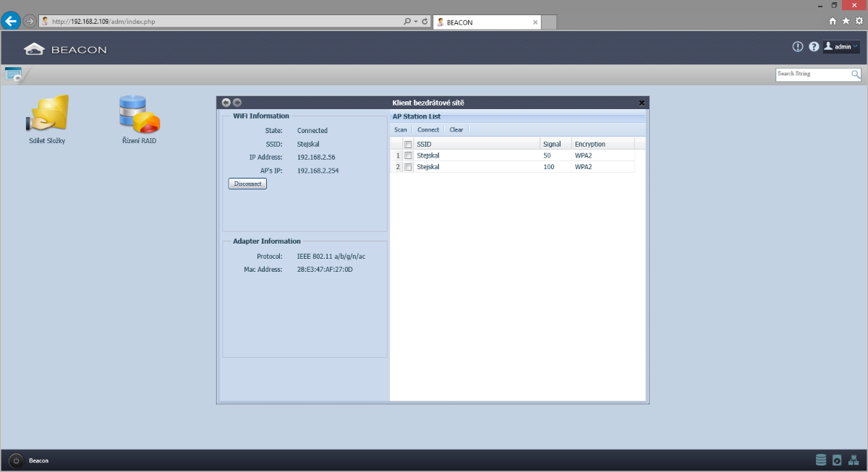Click the exclamation alert notification icon
This screenshot has width=868, height=472.
[798, 47]
